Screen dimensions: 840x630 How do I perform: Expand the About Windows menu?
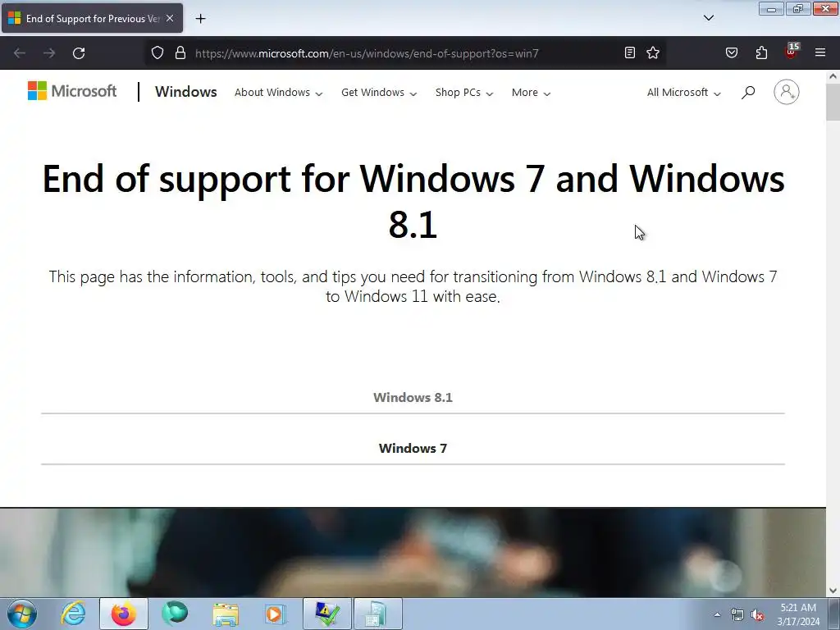click(279, 93)
